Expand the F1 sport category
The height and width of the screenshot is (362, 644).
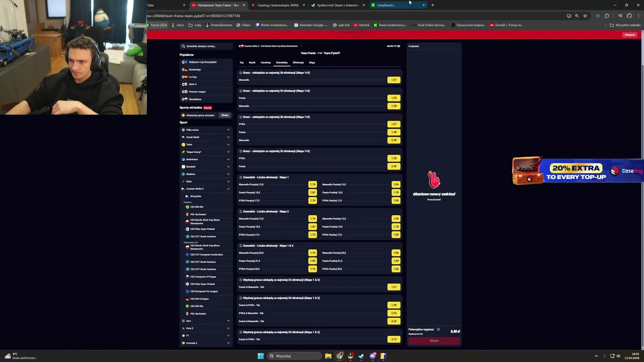coord(206,335)
